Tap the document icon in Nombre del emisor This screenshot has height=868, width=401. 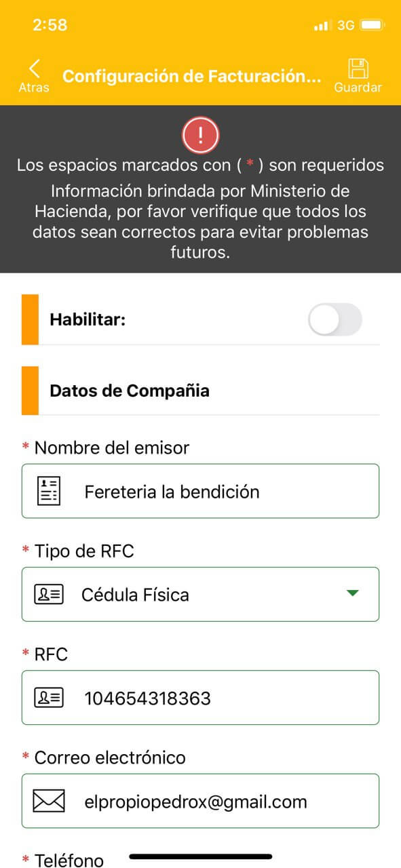pyautogui.click(x=49, y=491)
